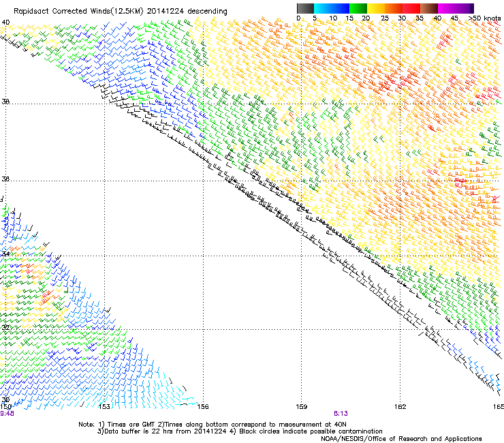
Task: Click the purple '8:13' time label
Action: (x=341, y=414)
